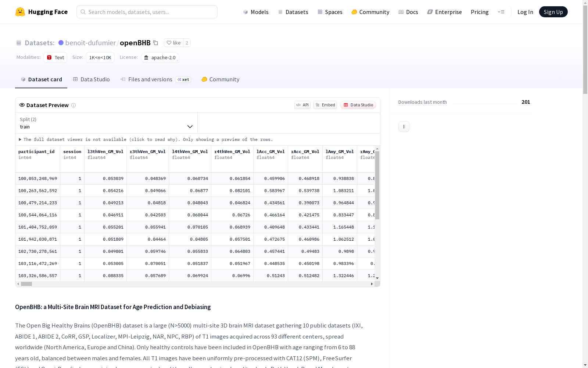This screenshot has width=588, height=368.
Task: Click the Embed button
Action: (325, 105)
